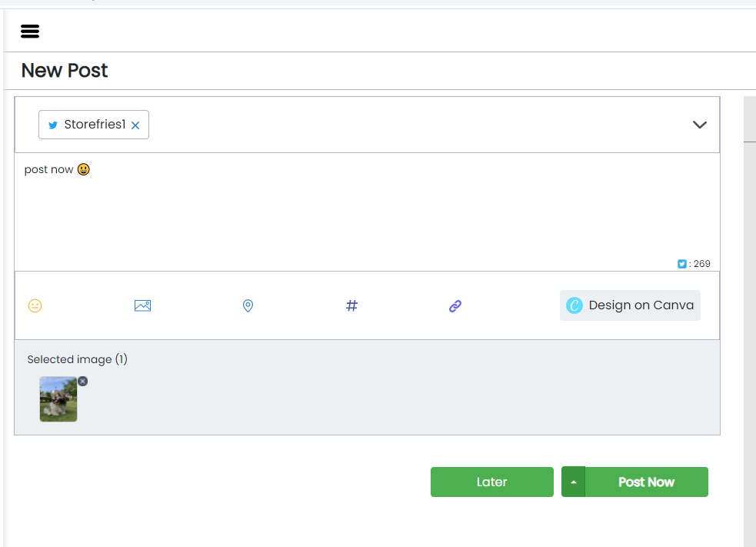756x547 pixels.
Task: Select the attached dog image thumbnail
Action: (58, 399)
